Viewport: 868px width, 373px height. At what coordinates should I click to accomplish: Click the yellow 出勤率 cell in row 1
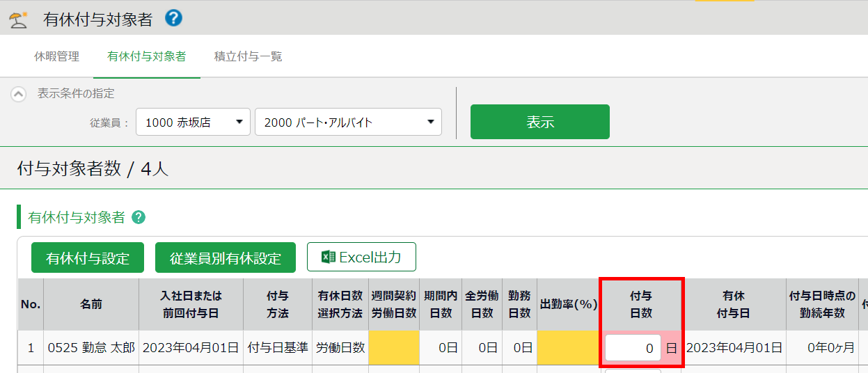(568, 348)
